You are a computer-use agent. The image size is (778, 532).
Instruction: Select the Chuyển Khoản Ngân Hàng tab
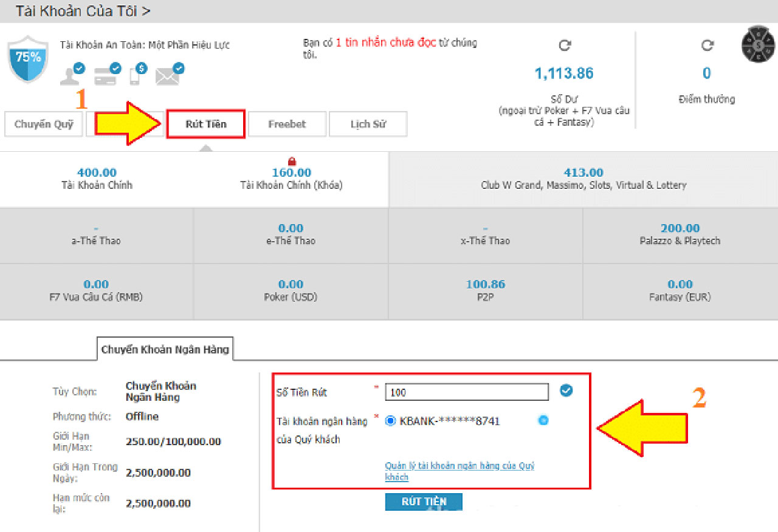coord(165,350)
